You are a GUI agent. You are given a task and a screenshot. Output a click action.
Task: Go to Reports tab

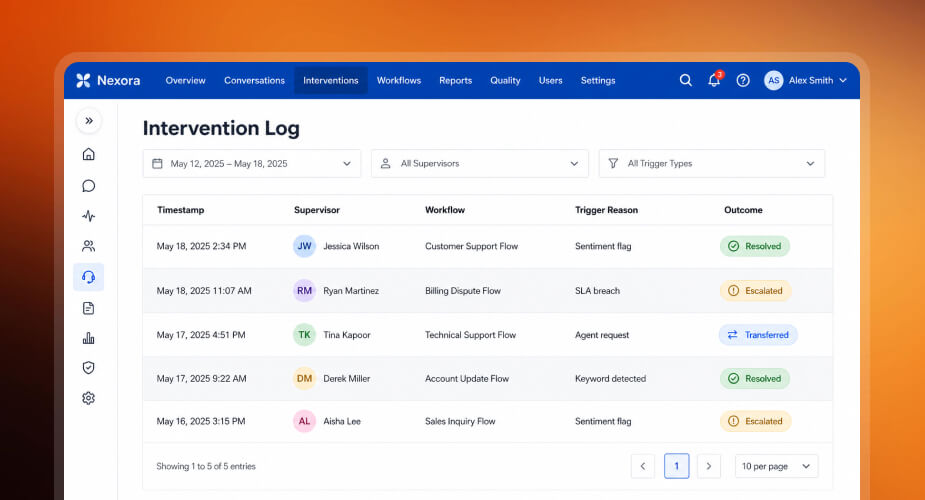[x=455, y=80]
